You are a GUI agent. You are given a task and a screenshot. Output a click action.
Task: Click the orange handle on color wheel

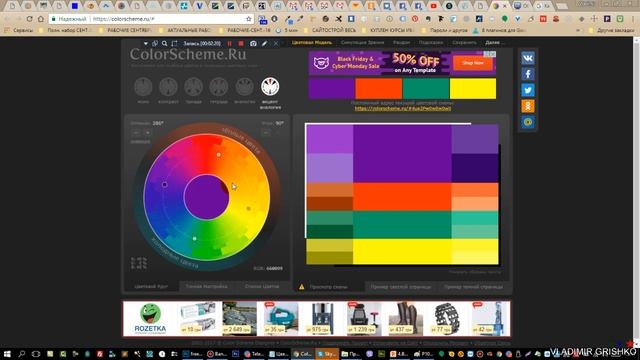click(x=219, y=155)
